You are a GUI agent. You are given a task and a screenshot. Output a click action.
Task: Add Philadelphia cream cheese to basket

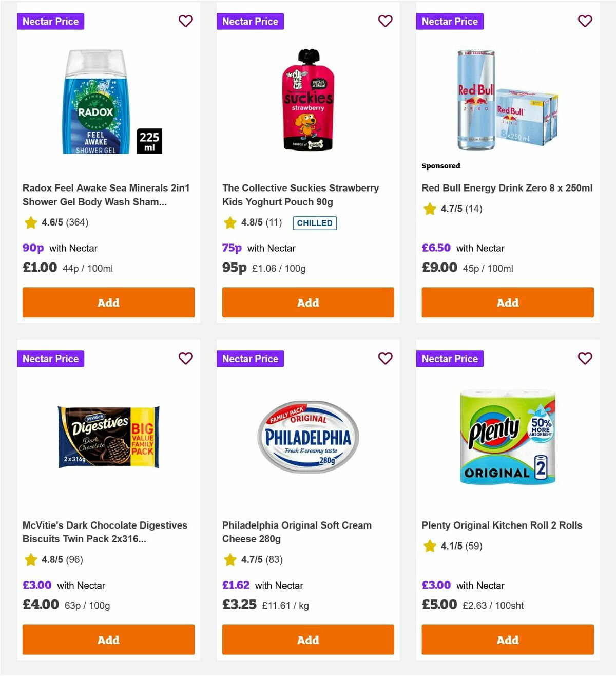point(307,640)
